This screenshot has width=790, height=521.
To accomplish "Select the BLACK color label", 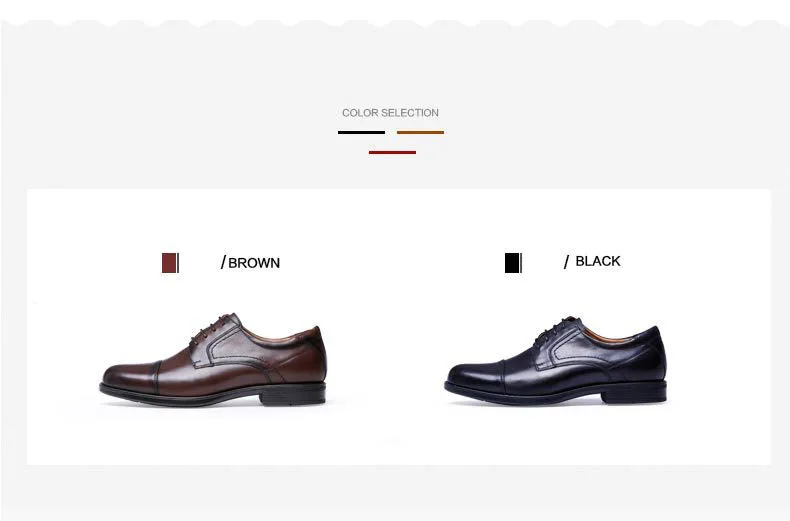I will pyautogui.click(x=598, y=261).
